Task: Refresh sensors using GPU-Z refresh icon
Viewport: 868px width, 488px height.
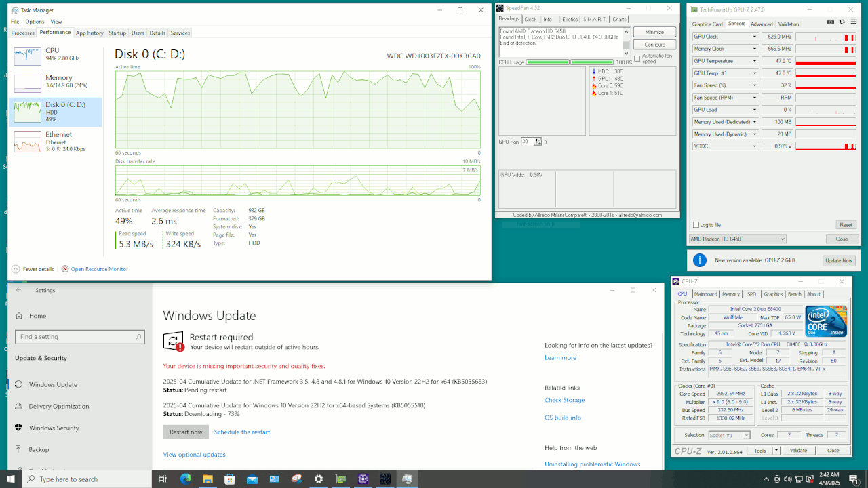Action: coord(842,22)
